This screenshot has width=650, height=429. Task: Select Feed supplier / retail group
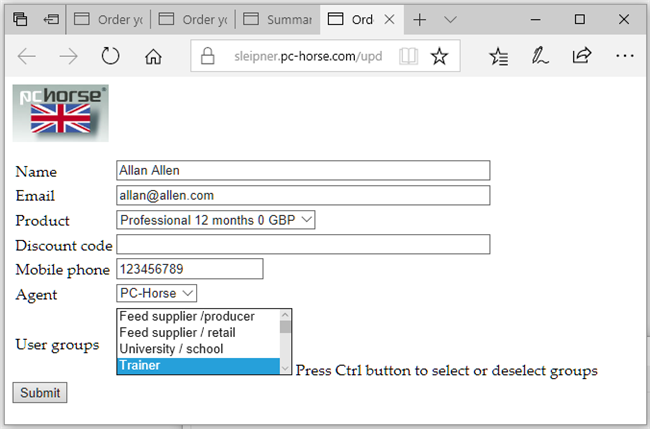[199, 333]
